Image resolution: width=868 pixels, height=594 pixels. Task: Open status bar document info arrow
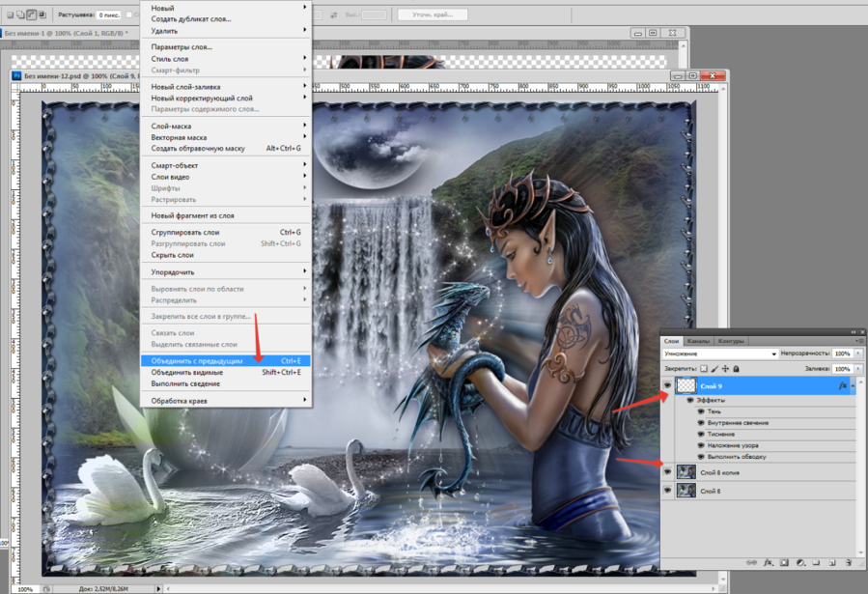tap(158, 589)
